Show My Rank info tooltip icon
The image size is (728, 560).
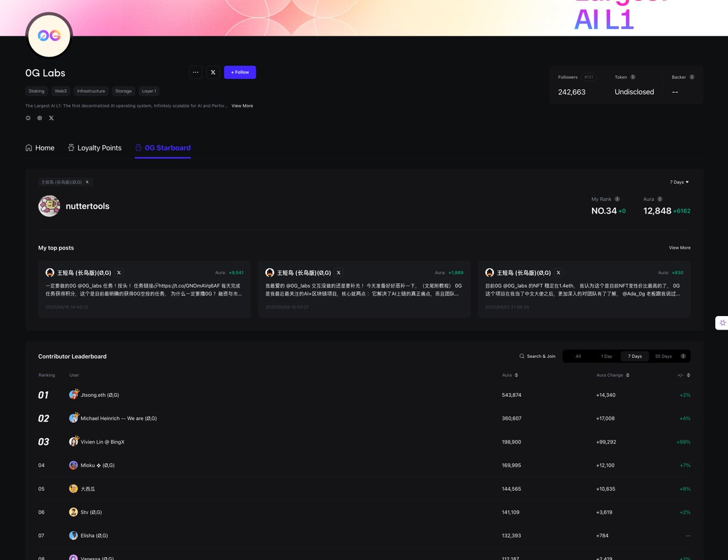point(617,199)
